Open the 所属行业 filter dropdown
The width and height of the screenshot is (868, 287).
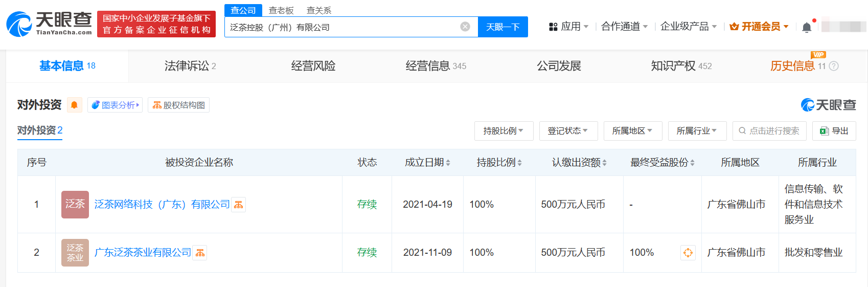(697, 131)
